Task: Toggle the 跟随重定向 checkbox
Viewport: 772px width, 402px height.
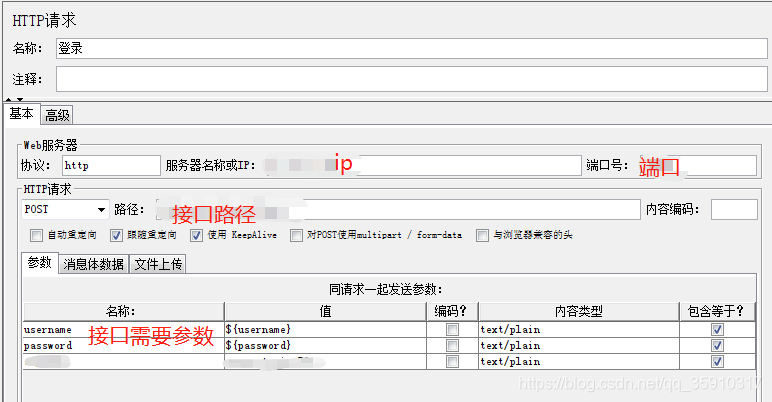Action: [116, 235]
